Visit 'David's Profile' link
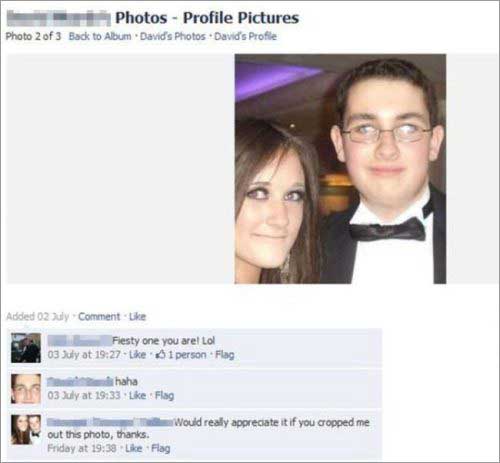The height and width of the screenshot is (463, 500). click(245, 36)
